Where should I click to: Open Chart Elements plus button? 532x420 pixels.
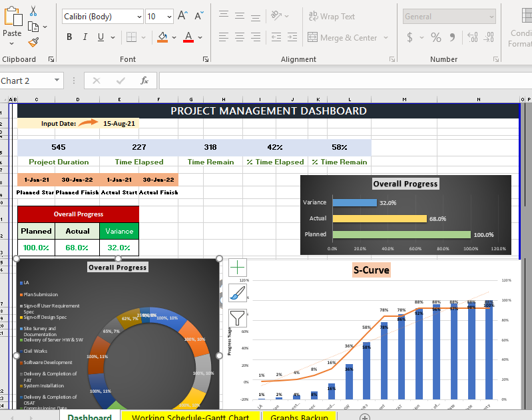(x=238, y=268)
